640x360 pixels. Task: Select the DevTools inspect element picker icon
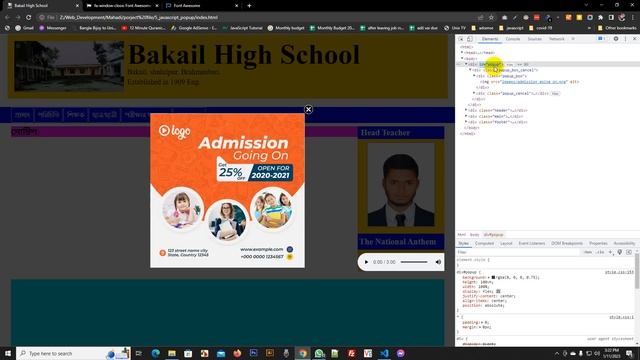point(461,39)
